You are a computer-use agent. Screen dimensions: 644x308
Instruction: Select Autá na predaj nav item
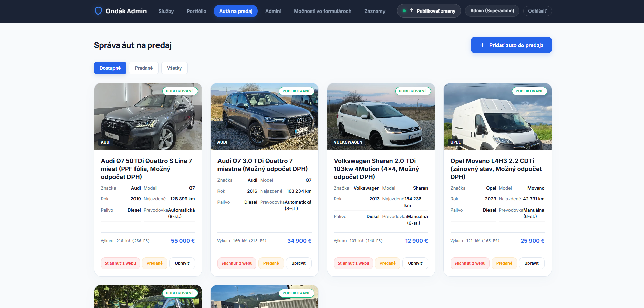(236, 11)
